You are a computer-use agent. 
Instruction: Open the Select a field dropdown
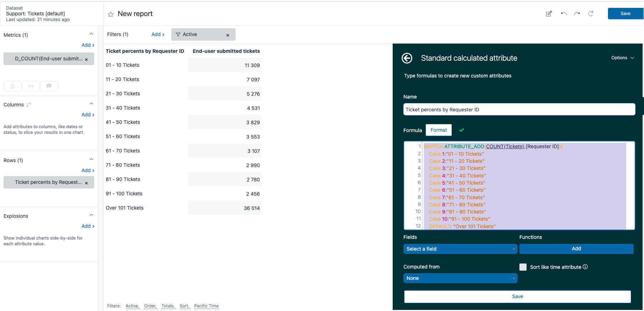(460, 249)
